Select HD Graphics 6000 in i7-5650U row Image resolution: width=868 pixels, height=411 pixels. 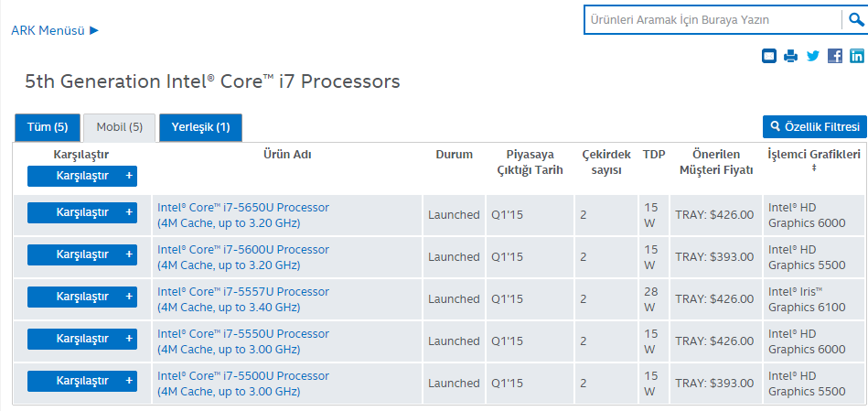tap(807, 215)
